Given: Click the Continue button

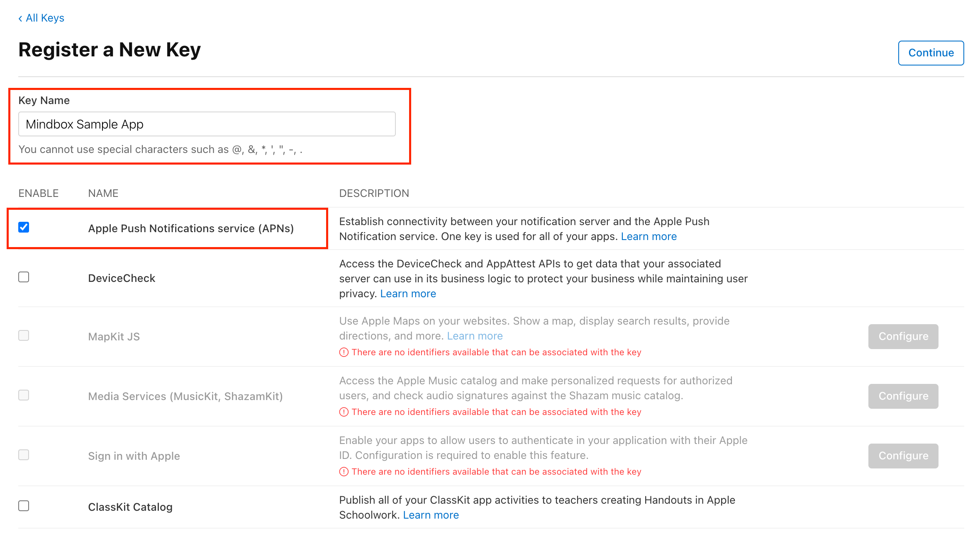Looking at the screenshot, I should point(931,53).
